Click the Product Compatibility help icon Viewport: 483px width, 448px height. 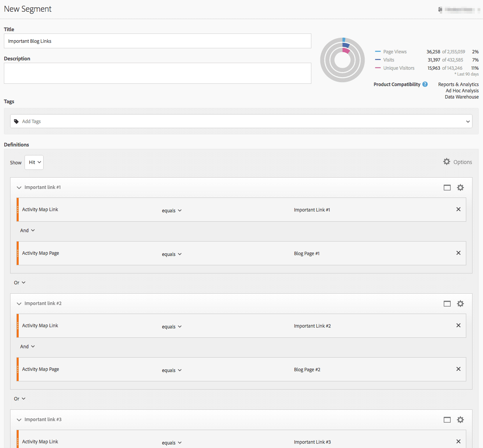pyautogui.click(x=425, y=85)
